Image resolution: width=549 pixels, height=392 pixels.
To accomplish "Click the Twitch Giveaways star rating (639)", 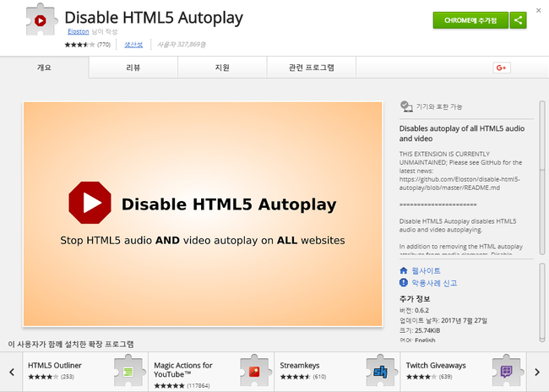I will 429,377.
